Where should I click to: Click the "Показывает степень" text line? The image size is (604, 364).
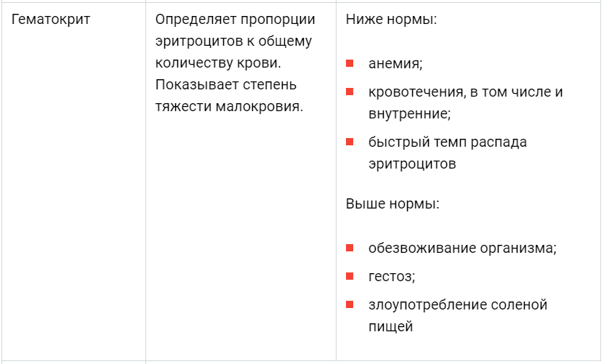226,85
